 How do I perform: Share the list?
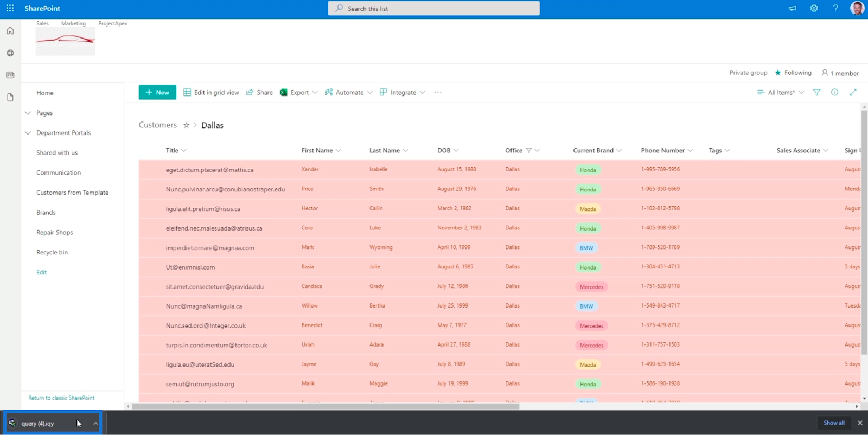[x=259, y=92]
